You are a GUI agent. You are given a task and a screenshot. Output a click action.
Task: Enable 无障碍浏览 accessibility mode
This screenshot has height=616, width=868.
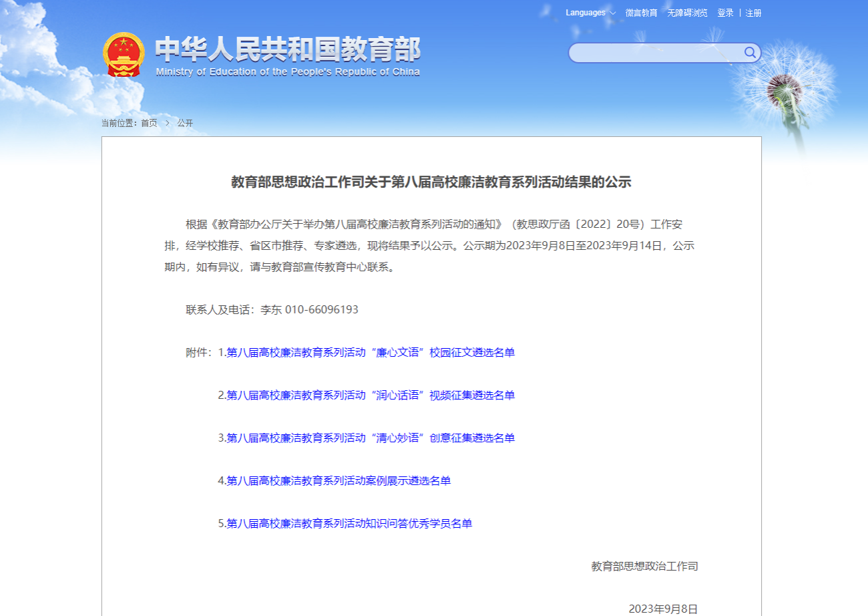[687, 13]
